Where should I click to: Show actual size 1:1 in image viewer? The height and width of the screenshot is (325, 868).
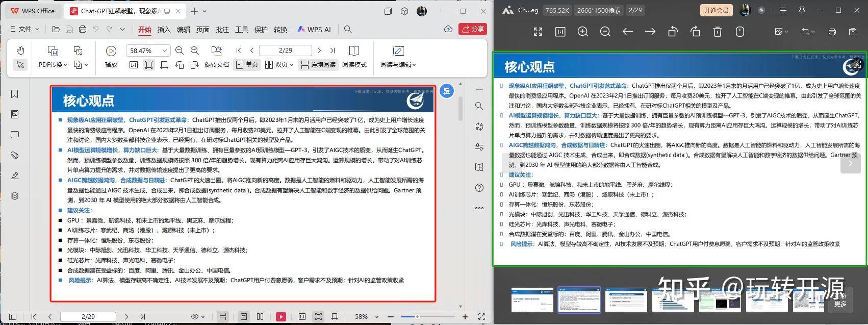pos(560,32)
